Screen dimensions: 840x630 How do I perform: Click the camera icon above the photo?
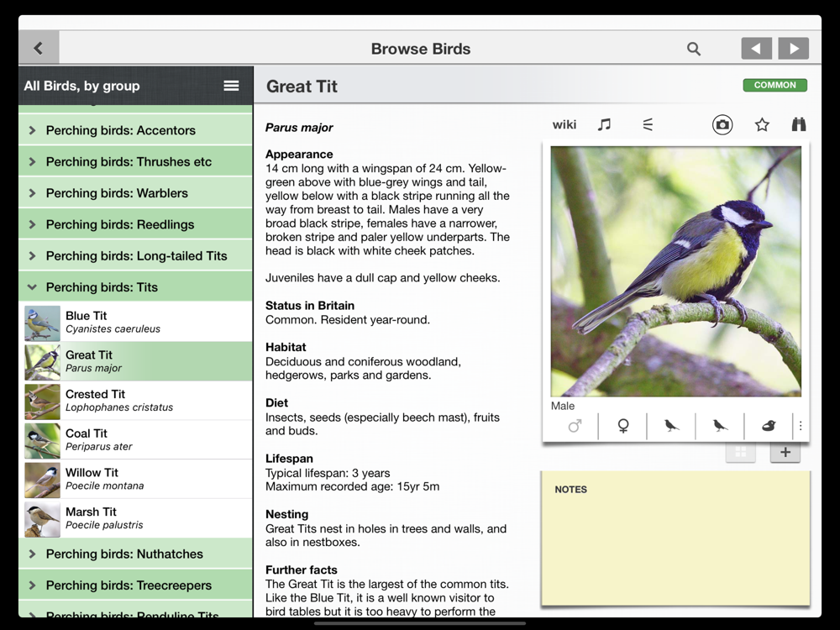click(722, 125)
